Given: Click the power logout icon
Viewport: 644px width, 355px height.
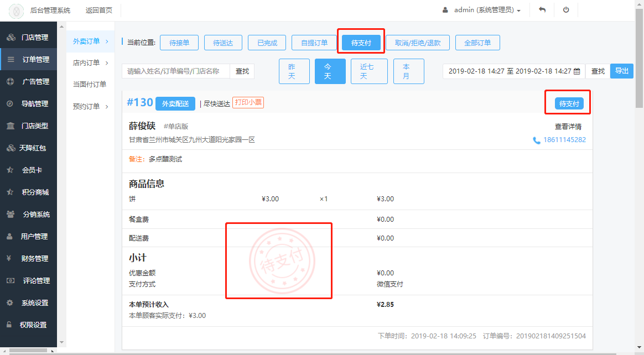Looking at the screenshot, I should coord(566,10).
